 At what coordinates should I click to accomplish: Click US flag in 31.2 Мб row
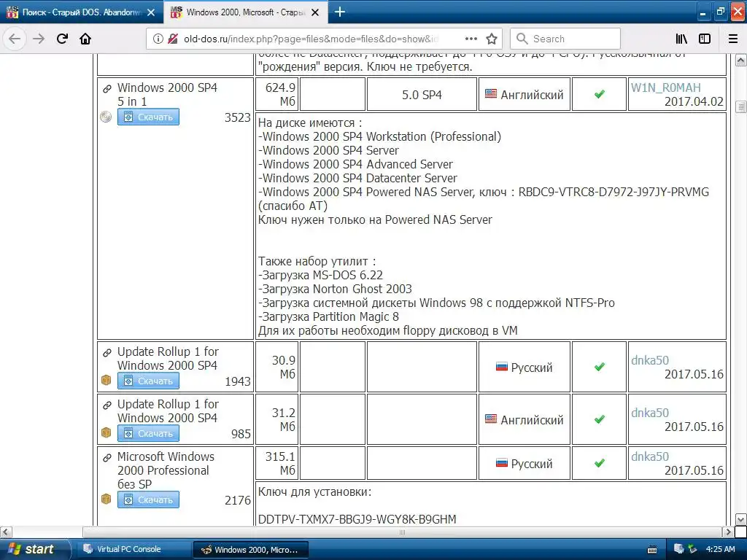click(491, 419)
